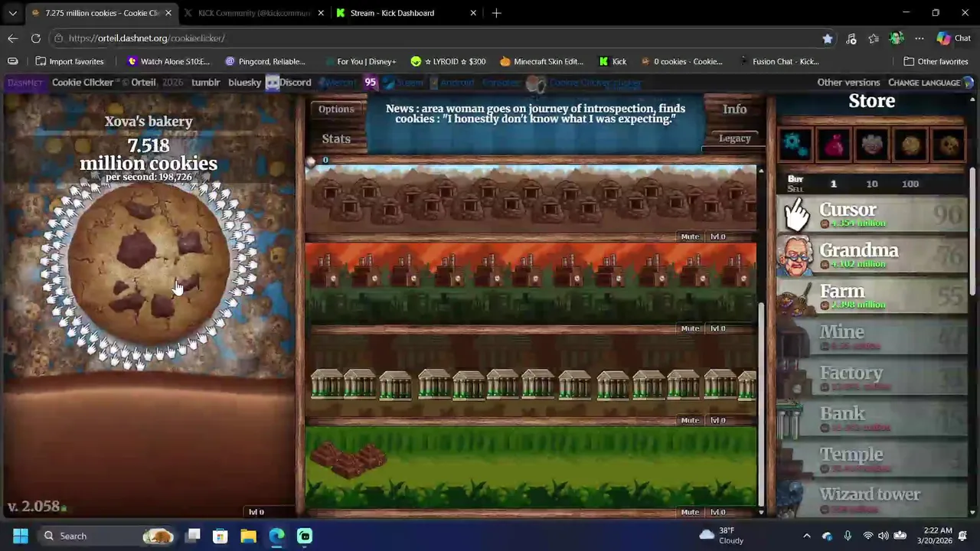
Task: Rename Xova's bakery
Action: pyautogui.click(x=149, y=121)
